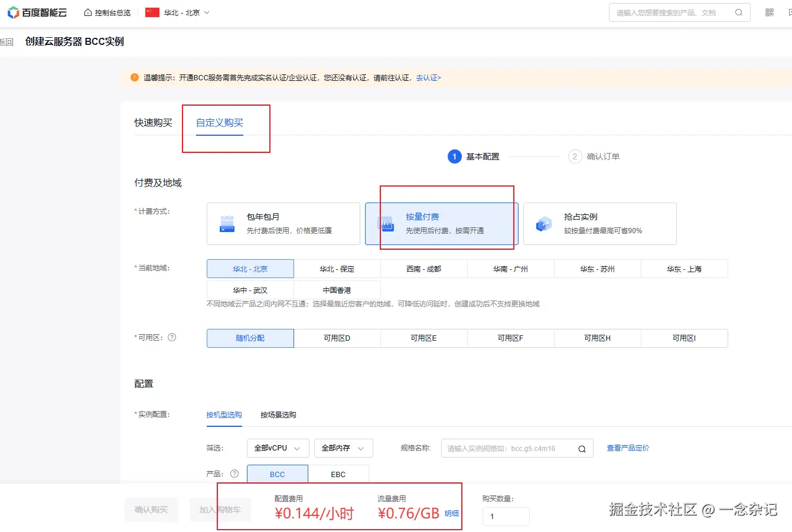
Task: Click the 包年包月 calendar icon
Action: point(227,224)
